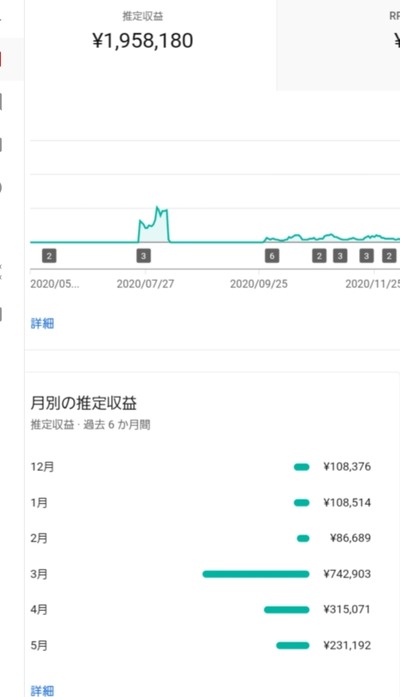This screenshot has height=697, width=400.
Task: Click the 5月 revenue bar
Action: (x=292, y=645)
